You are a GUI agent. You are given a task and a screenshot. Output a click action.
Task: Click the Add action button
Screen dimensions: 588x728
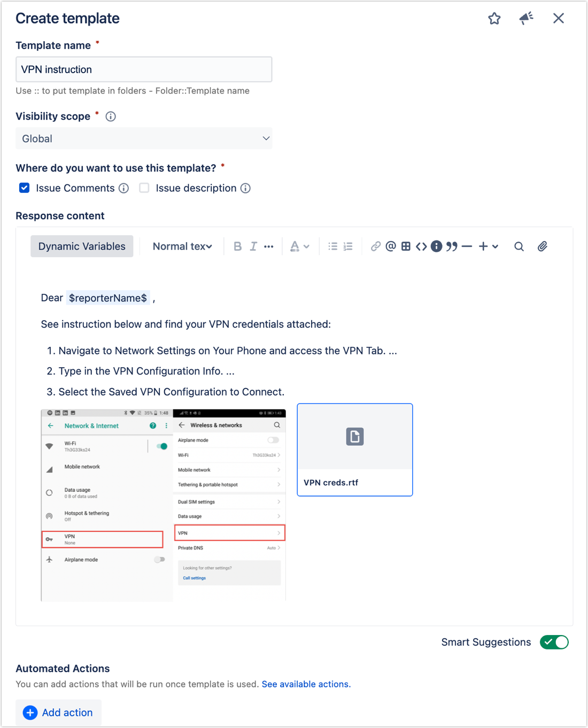58,713
